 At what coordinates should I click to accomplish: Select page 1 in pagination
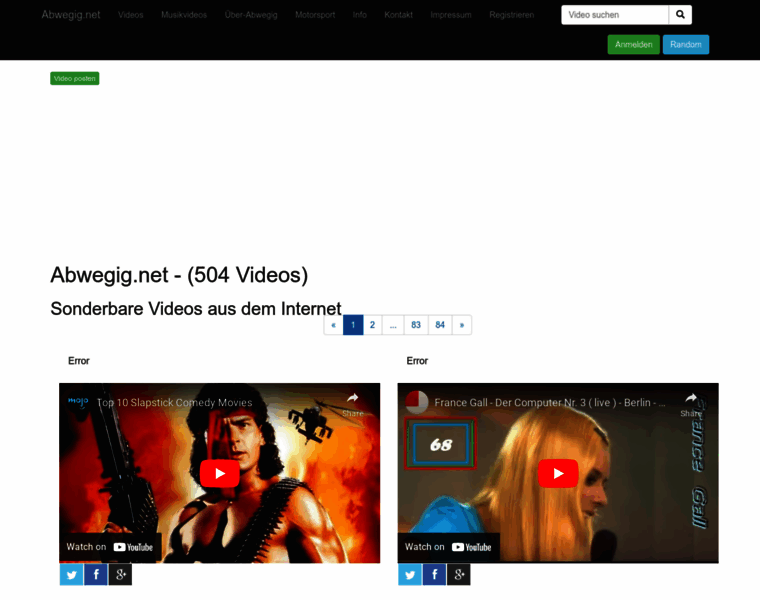pos(353,325)
